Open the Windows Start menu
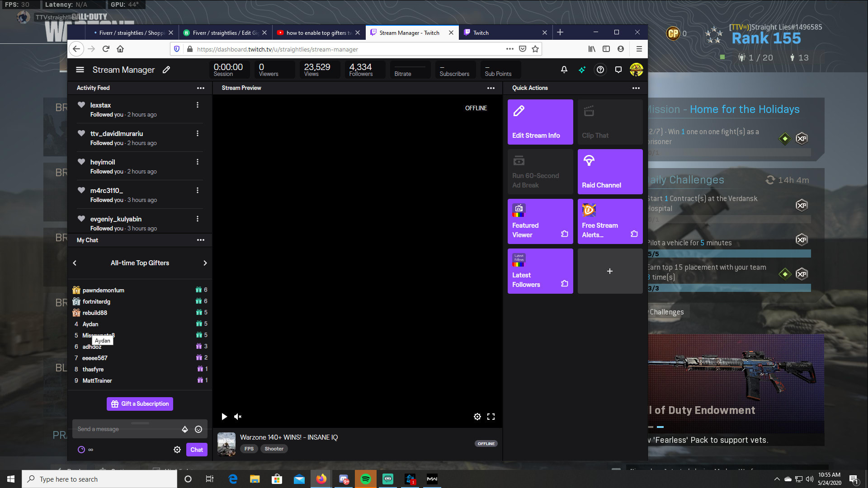The image size is (868, 488). (11, 479)
